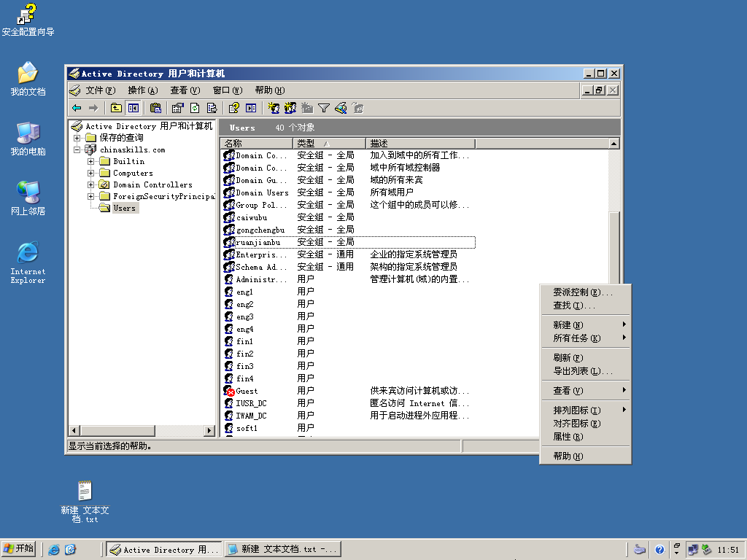Click the 开始 Start button
The image size is (747, 560).
click(x=18, y=549)
